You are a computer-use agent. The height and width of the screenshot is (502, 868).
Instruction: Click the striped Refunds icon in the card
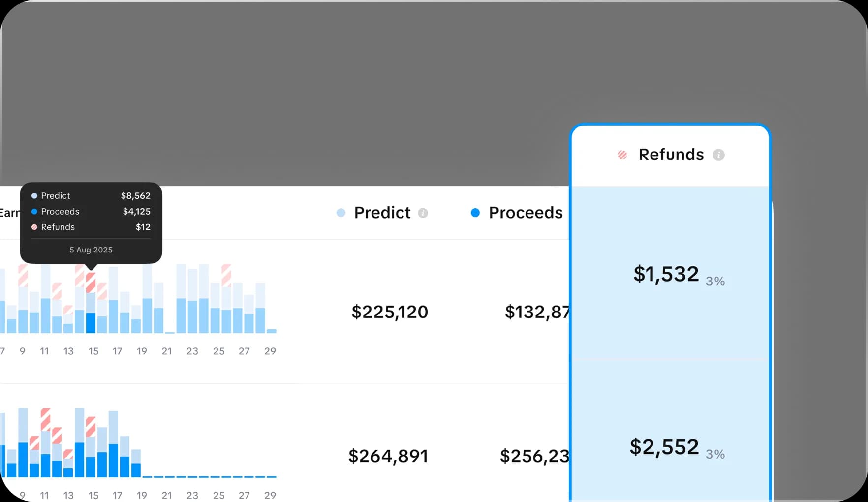pos(622,155)
